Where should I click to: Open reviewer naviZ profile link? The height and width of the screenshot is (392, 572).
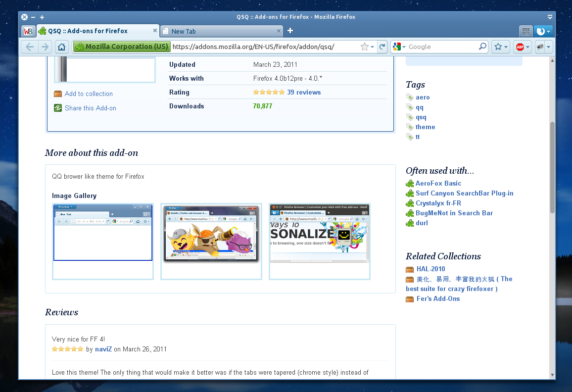[x=103, y=349]
